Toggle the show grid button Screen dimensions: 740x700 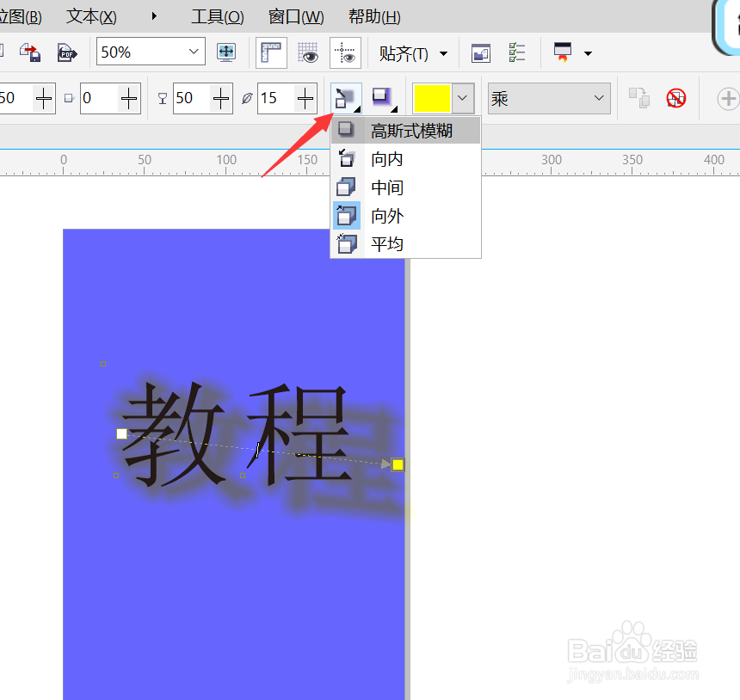coord(308,52)
